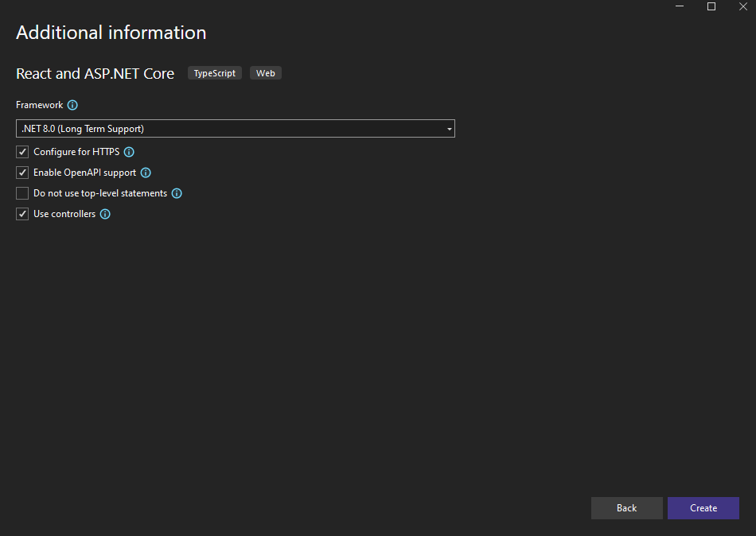756x536 pixels.
Task: Click the TypeScript tag
Action: (215, 73)
